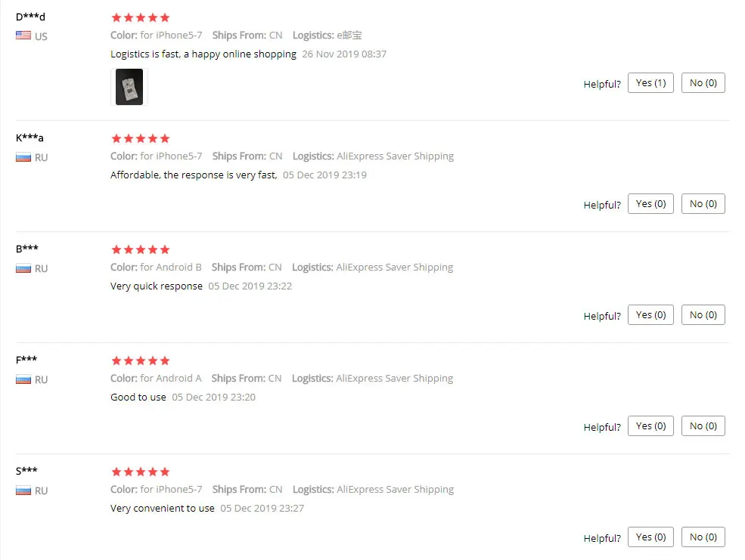The width and height of the screenshot is (745, 560).
Task: Click Russian flag icon beside K***a
Action: (x=23, y=157)
